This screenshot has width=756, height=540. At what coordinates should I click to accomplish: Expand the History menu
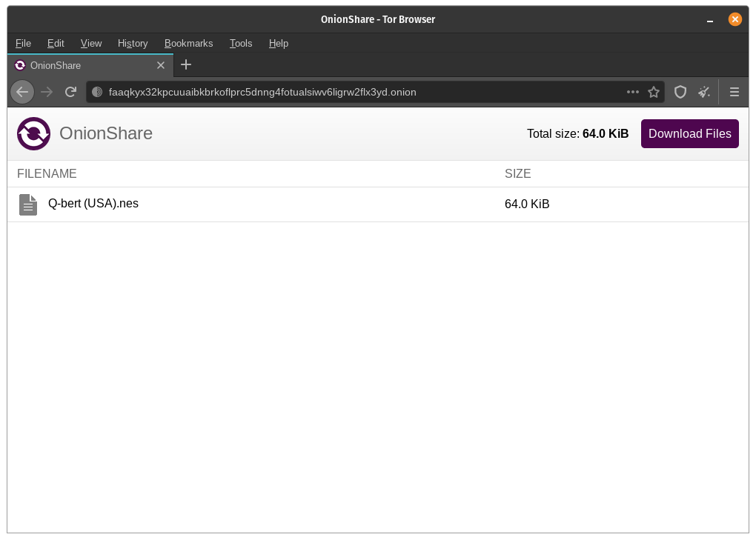[x=133, y=43]
